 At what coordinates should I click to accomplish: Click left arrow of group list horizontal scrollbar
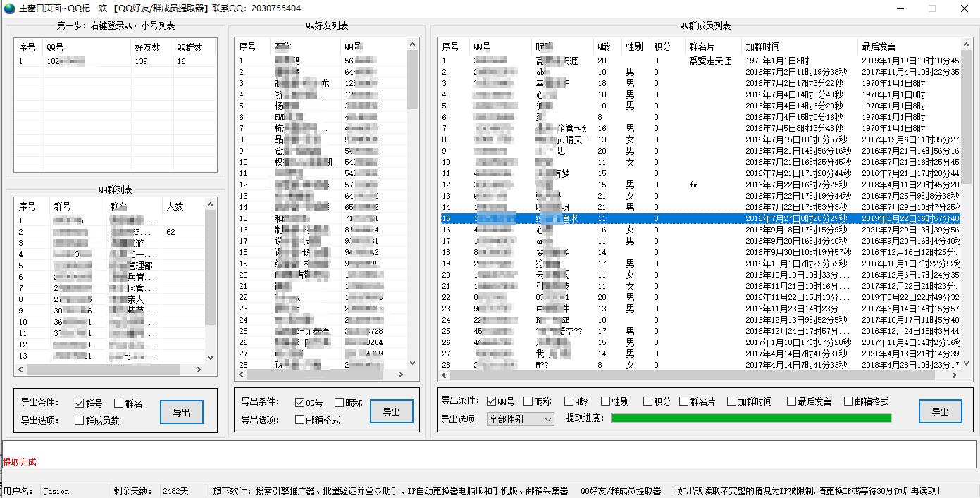click(x=20, y=369)
